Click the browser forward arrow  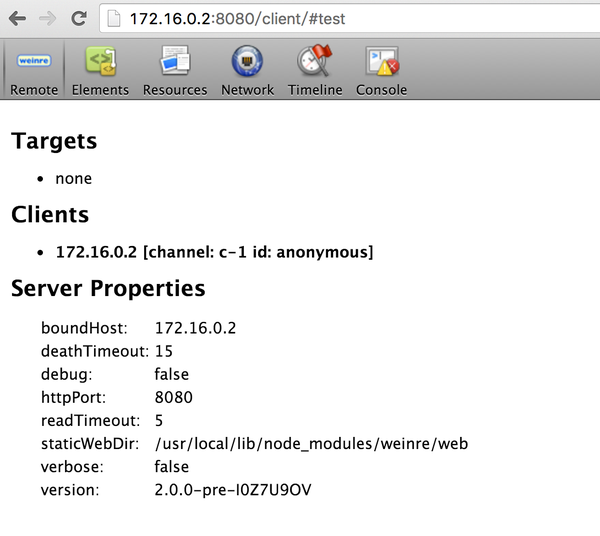tap(47, 18)
